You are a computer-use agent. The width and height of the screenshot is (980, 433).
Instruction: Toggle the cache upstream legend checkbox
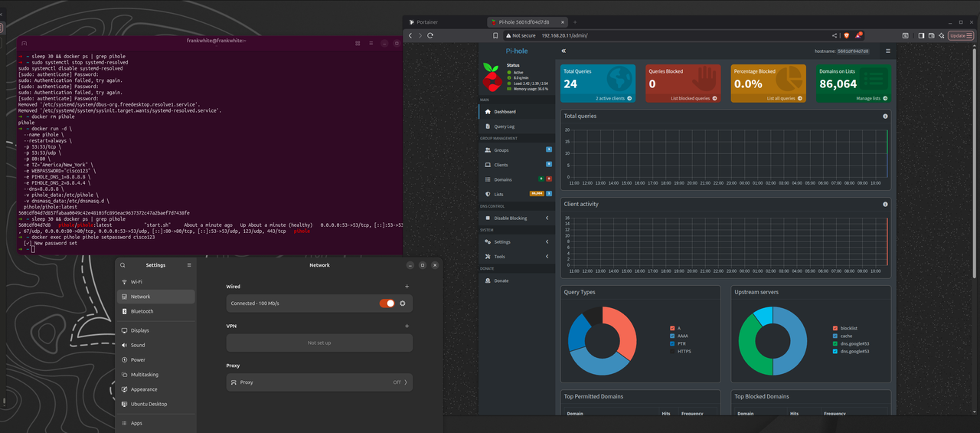pyautogui.click(x=835, y=336)
